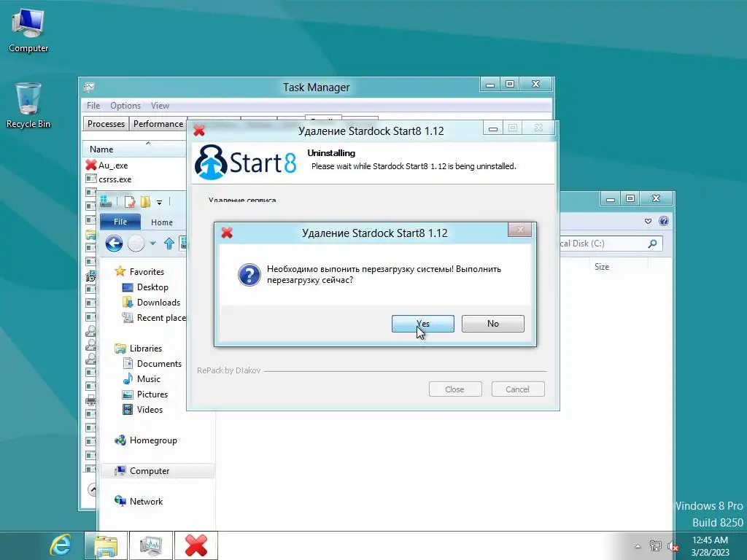Viewport: 747px width, 560px height.
Task: Confirm restart with the Yes button
Action: (x=422, y=324)
